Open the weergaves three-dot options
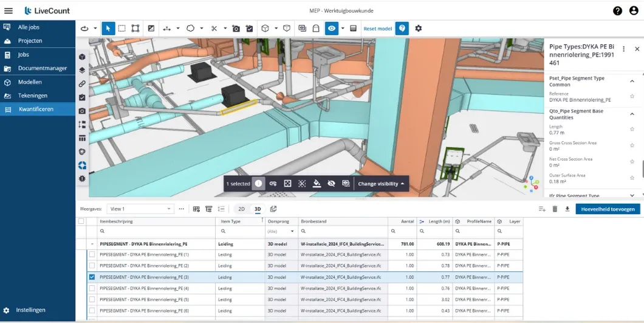This screenshot has width=644, height=323. (182, 209)
